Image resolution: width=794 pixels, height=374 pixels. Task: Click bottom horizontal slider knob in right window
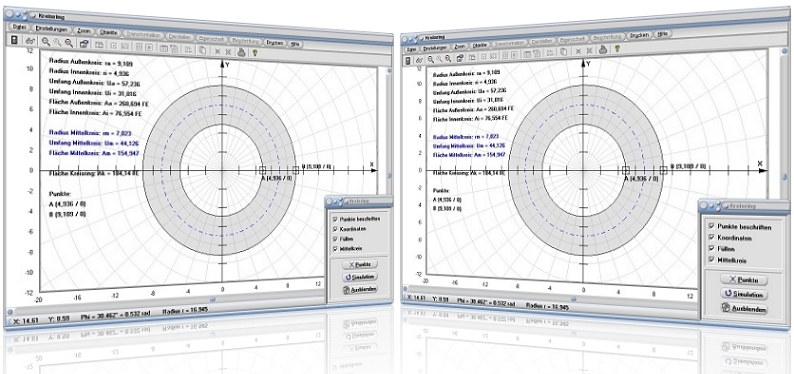pyautogui.click(x=573, y=299)
